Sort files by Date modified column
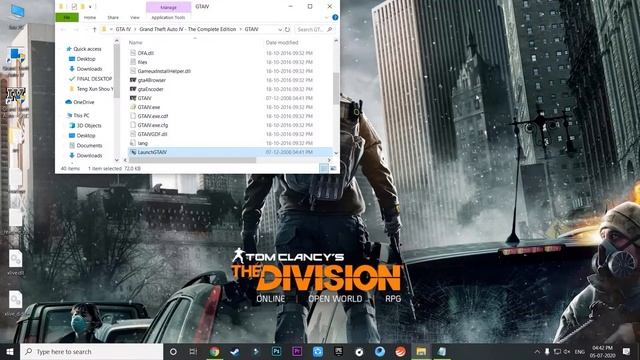 [282, 42]
